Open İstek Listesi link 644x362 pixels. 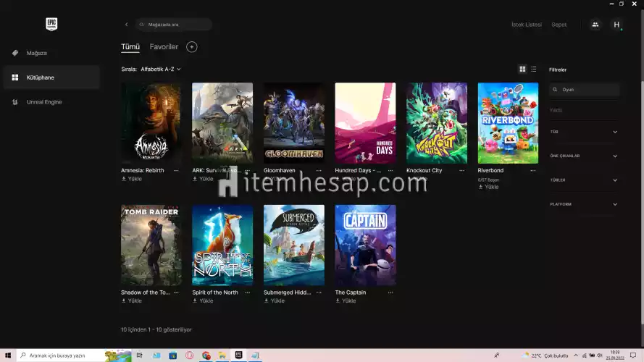[526, 25]
